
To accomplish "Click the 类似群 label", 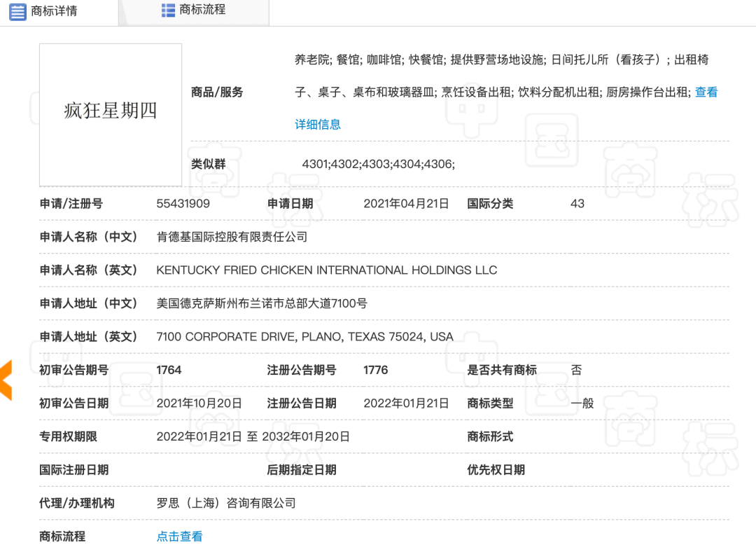I will [x=209, y=164].
